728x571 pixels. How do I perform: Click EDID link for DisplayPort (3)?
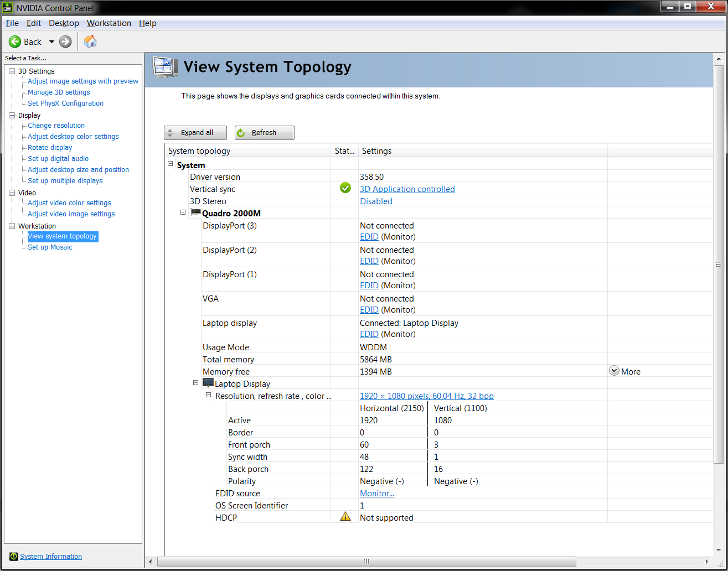[369, 237]
